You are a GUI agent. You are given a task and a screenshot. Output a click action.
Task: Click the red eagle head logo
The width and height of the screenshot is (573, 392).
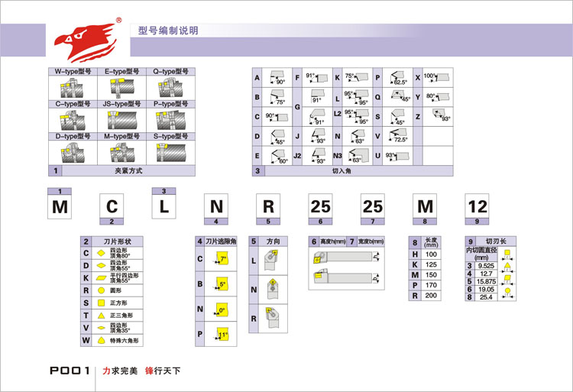pos(86,42)
